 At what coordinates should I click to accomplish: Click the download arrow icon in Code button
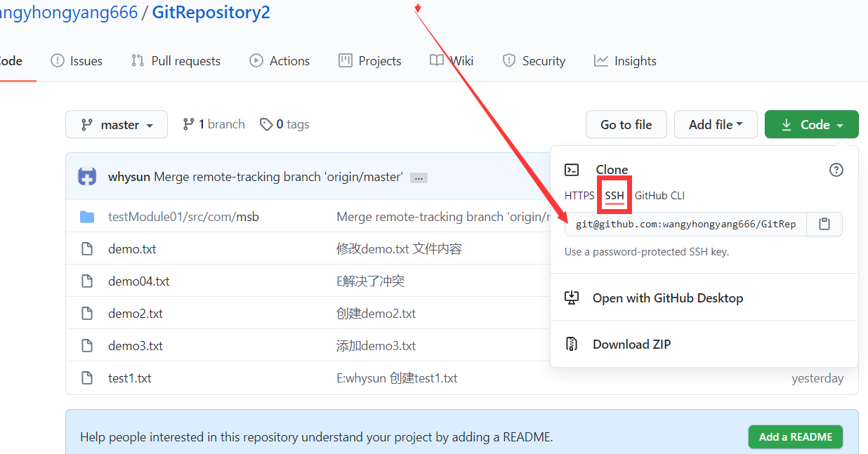tap(787, 124)
